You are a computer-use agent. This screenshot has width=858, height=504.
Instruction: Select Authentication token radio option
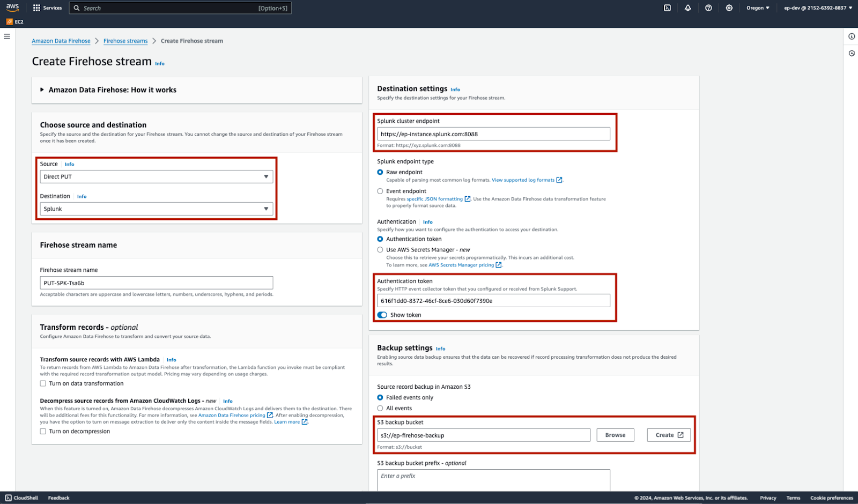pos(380,239)
